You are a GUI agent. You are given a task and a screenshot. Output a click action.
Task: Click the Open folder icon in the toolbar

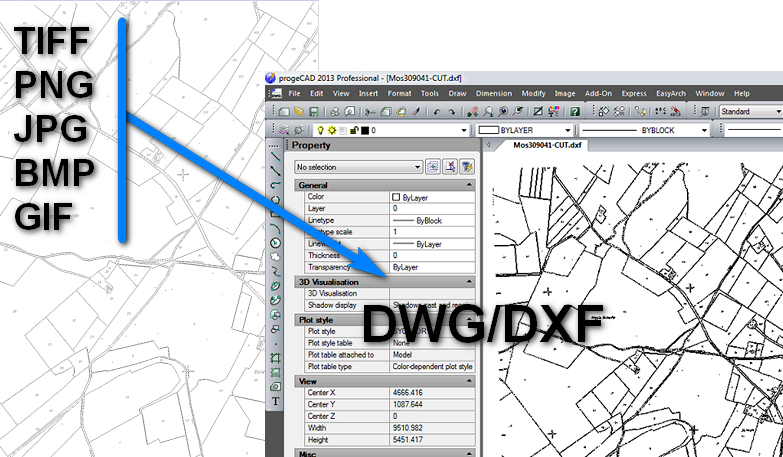tap(299, 111)
